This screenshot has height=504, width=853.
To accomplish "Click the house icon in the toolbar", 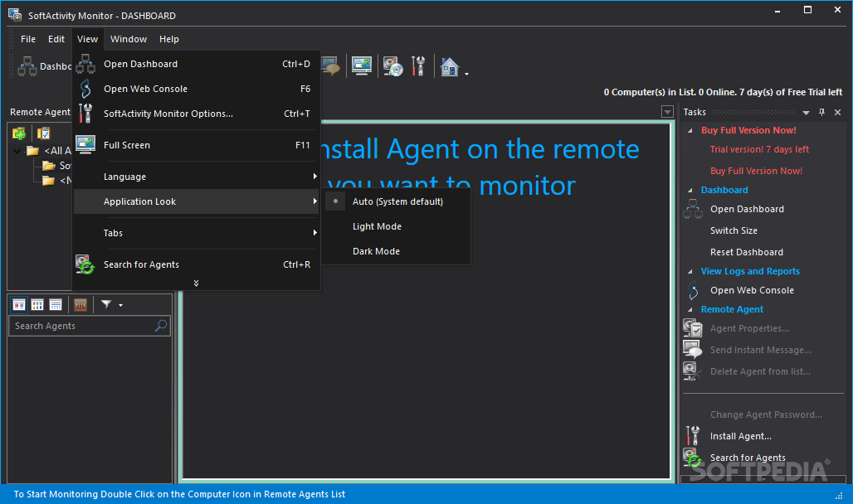I will click(450, 66).
